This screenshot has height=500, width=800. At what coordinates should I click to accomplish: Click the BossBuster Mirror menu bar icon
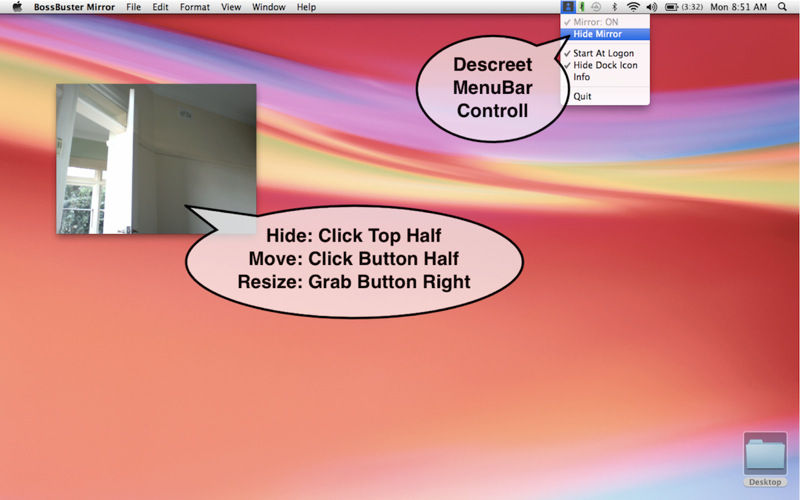(x=567, y=7)
